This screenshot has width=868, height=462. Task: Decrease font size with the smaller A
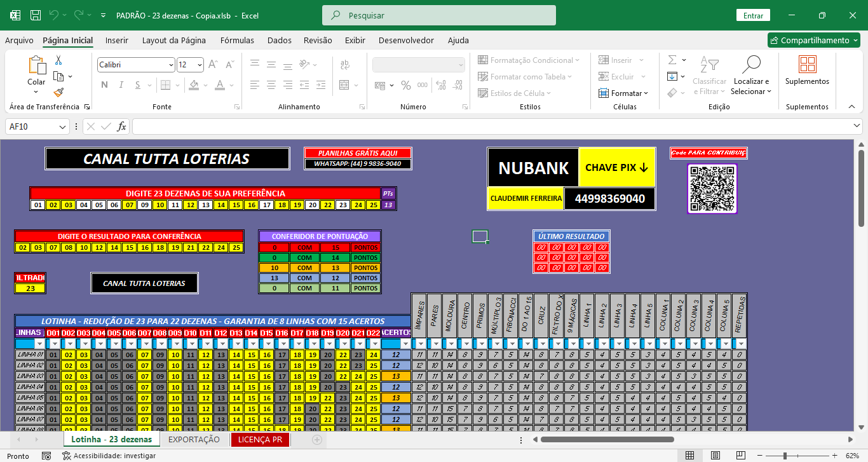229,65
